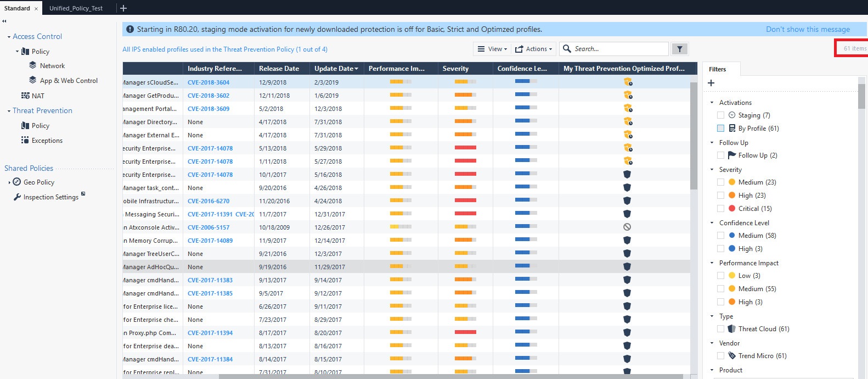The height and width of the screenshot is (379, 868).
Task: Collapse the left navigation pane with double-arrow icon
Action: point(4,21)
